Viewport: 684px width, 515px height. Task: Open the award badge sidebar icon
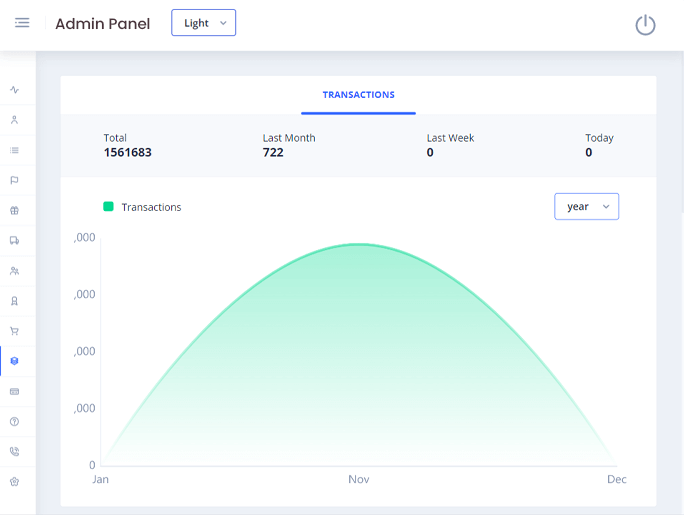tap(14, 301)
